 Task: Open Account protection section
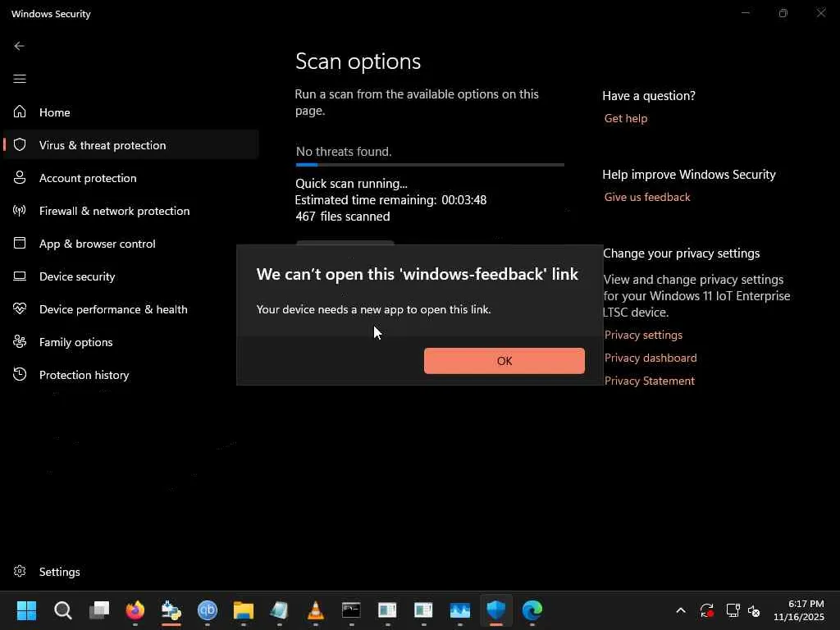point(130,178)
